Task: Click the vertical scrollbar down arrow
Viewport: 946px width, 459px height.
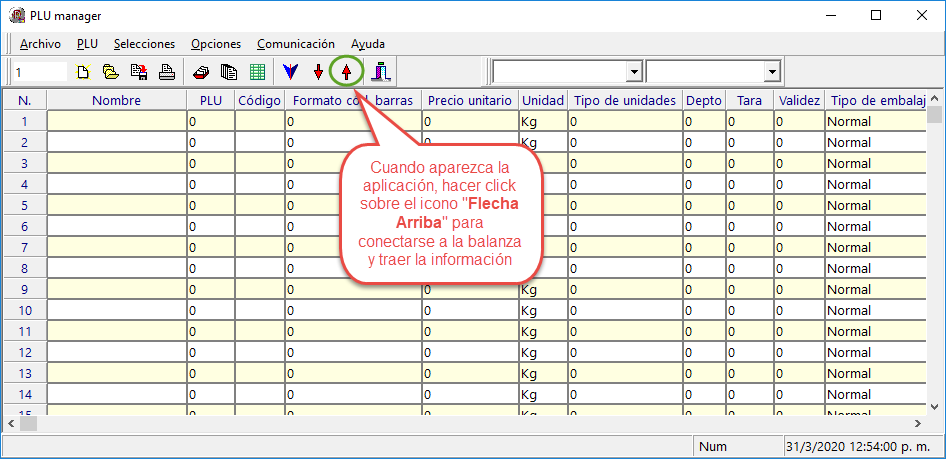Action: point(936,406)
